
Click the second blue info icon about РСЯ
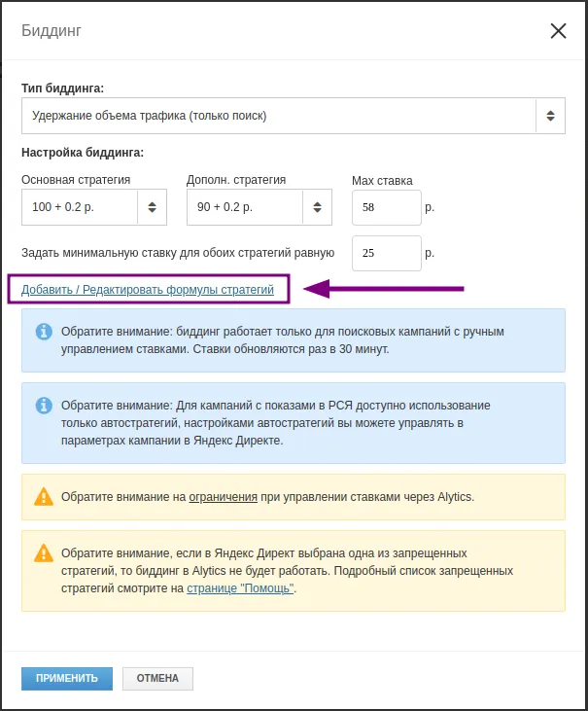(44, 405)
